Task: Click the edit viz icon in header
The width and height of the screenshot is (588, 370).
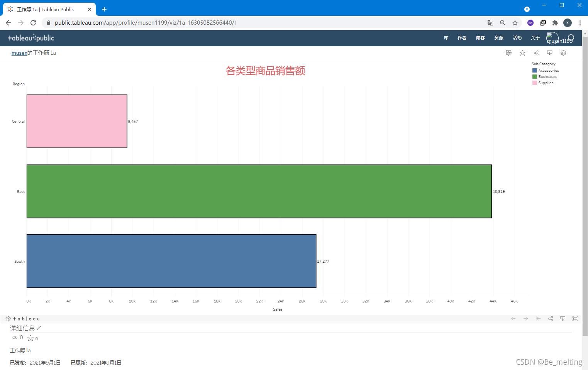Action: tap(509, 53)
